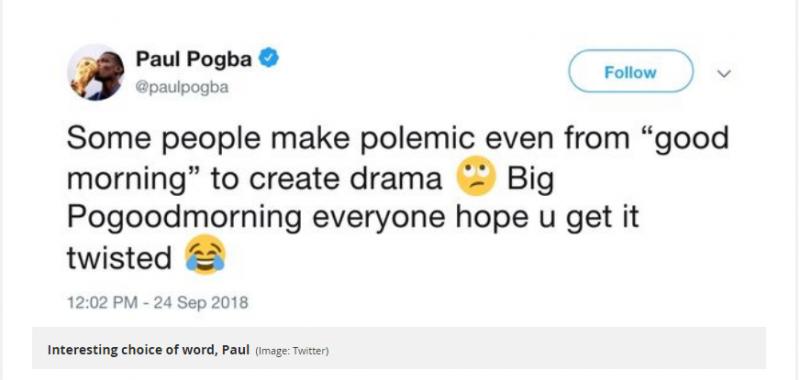Click the word "Pogoodmorning" in the tweet

184,219
